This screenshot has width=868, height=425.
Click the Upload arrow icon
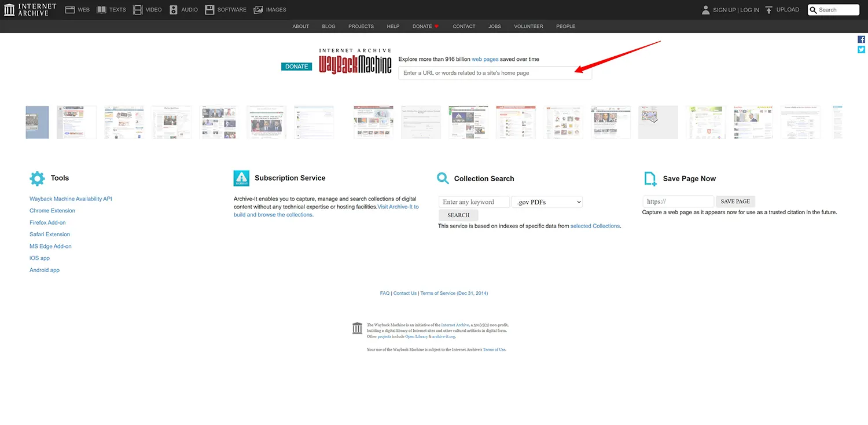coord(769,10)
